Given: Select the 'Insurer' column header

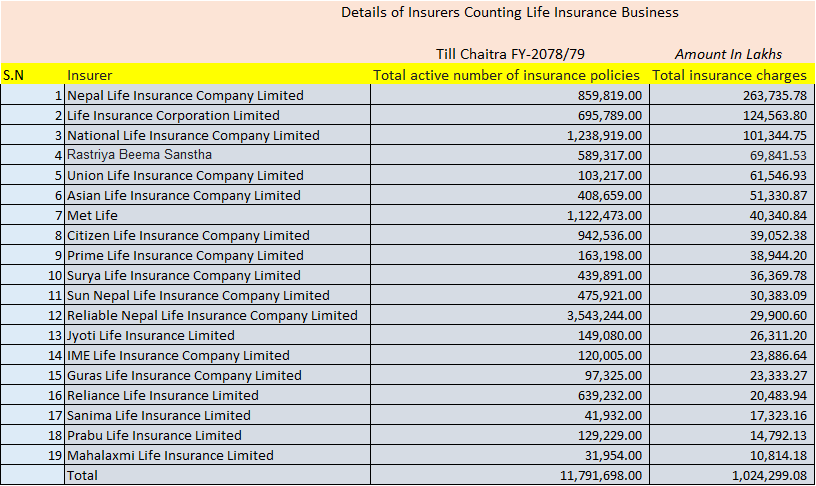Looking at the screenshot, I should click(x=90, y=75).
